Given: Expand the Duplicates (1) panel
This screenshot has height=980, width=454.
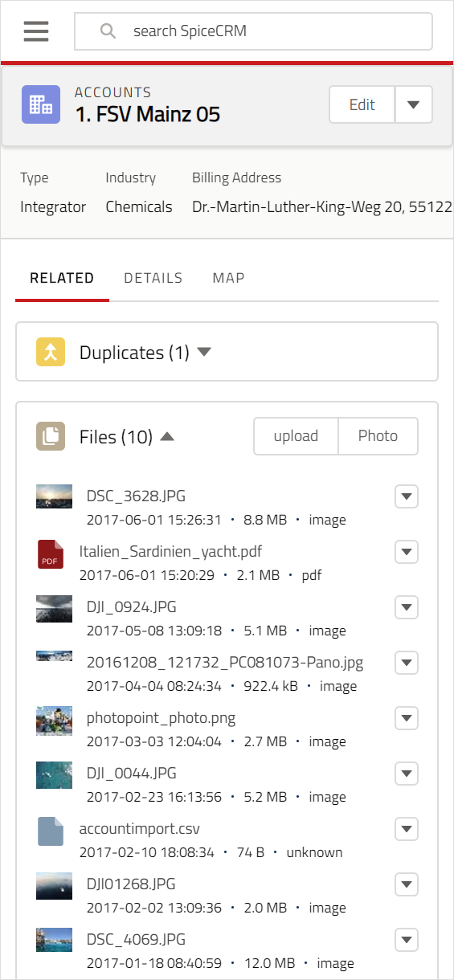Looking at the screenshot, I should 204,352.
